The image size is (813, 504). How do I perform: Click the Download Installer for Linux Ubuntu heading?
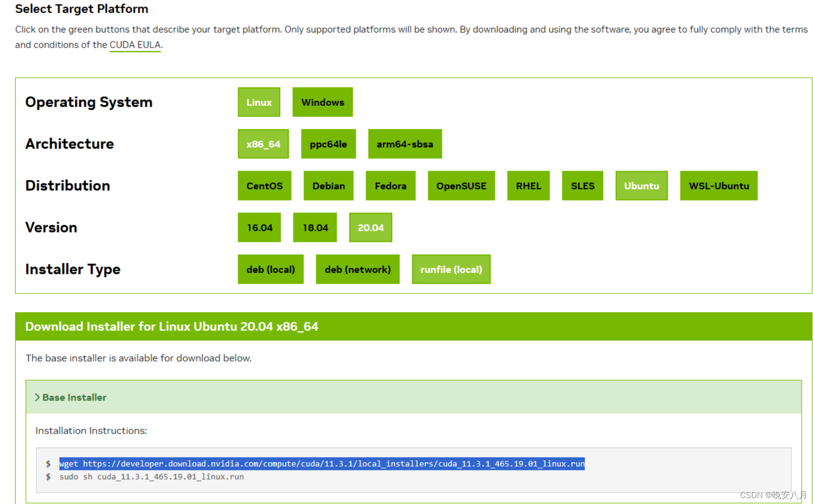(172, 326)
